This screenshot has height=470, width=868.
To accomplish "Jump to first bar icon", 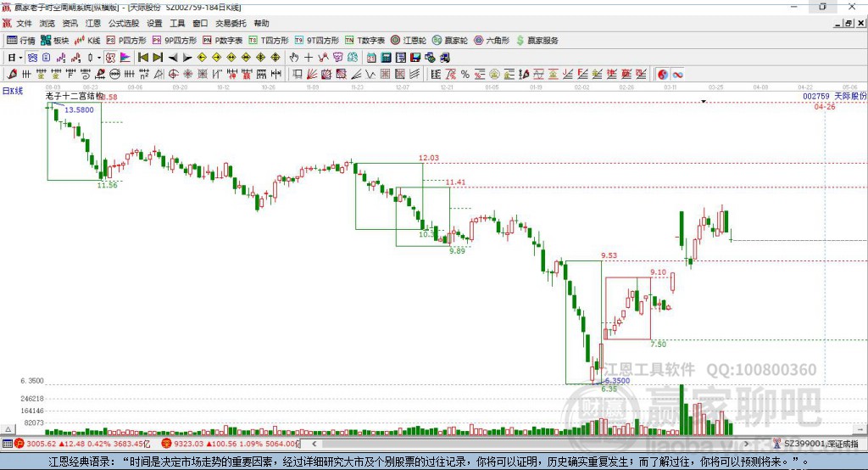I will point(143,58).
